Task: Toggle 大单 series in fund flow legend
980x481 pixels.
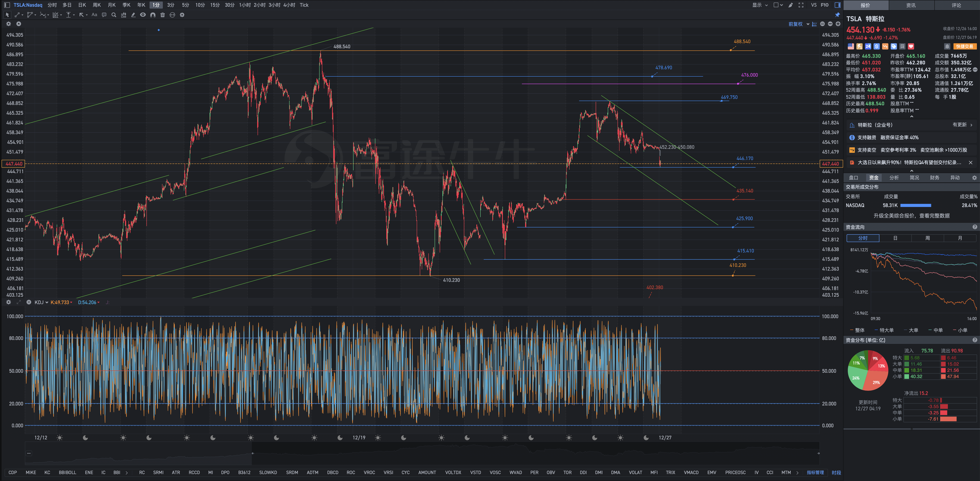Action: point(911,330)
